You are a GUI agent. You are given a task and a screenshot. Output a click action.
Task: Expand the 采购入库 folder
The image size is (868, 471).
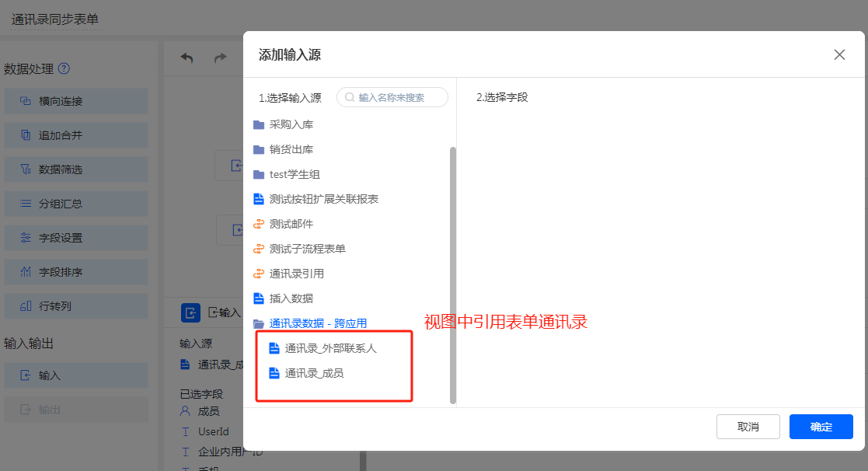click(x=291, y=124)
